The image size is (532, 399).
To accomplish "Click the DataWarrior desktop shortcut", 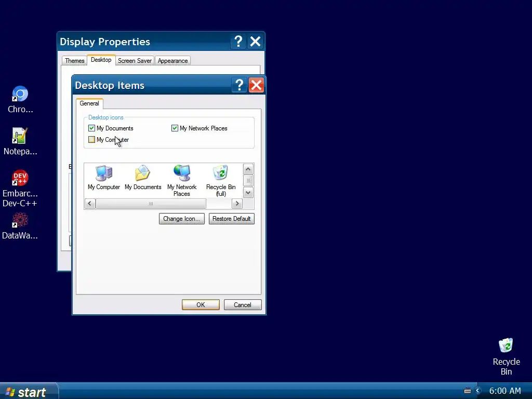I will (20, 226).
